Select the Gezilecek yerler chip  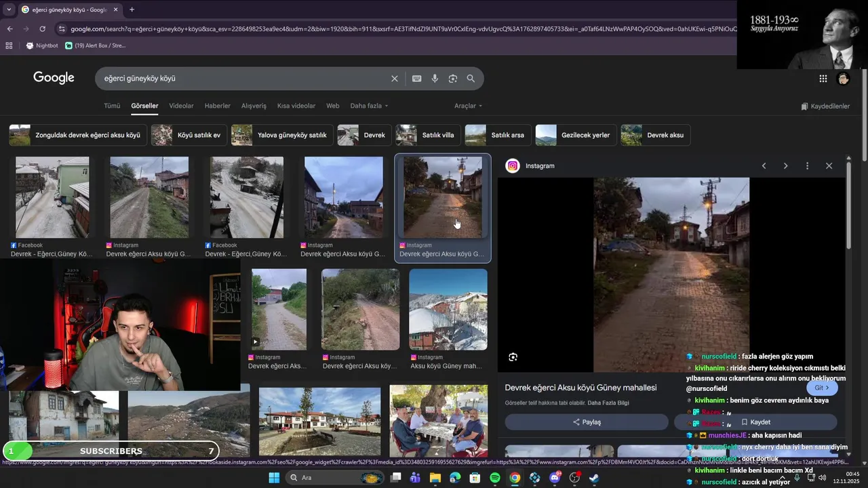[576, 135]
